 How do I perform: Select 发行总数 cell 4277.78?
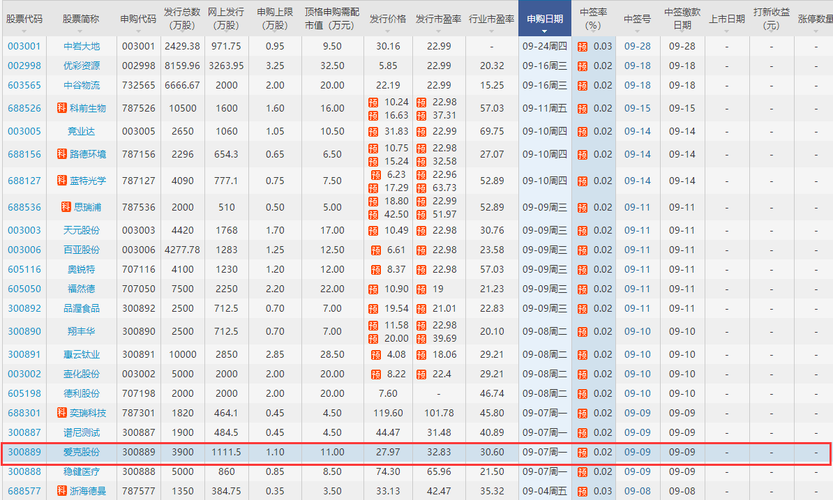(182, 250)
